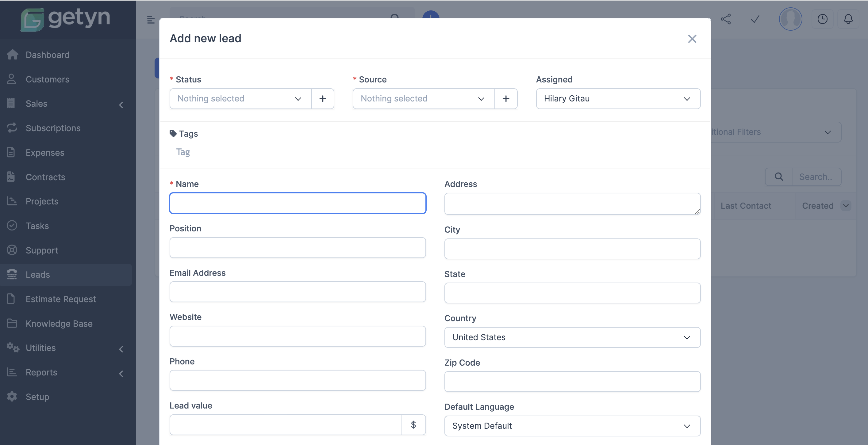Add a new source with plus button
Screen dimensions: 868x445
point(506,99)
